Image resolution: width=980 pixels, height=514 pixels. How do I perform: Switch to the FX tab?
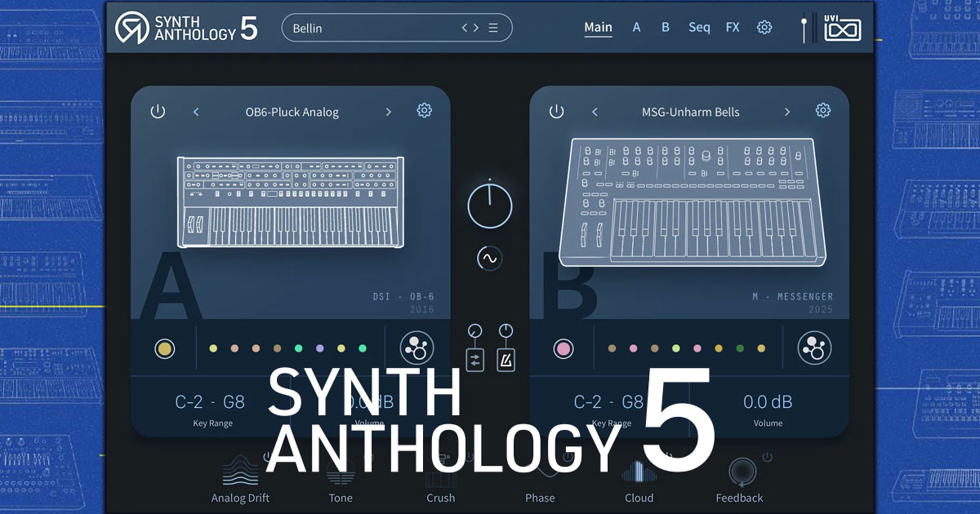point(733,28)
